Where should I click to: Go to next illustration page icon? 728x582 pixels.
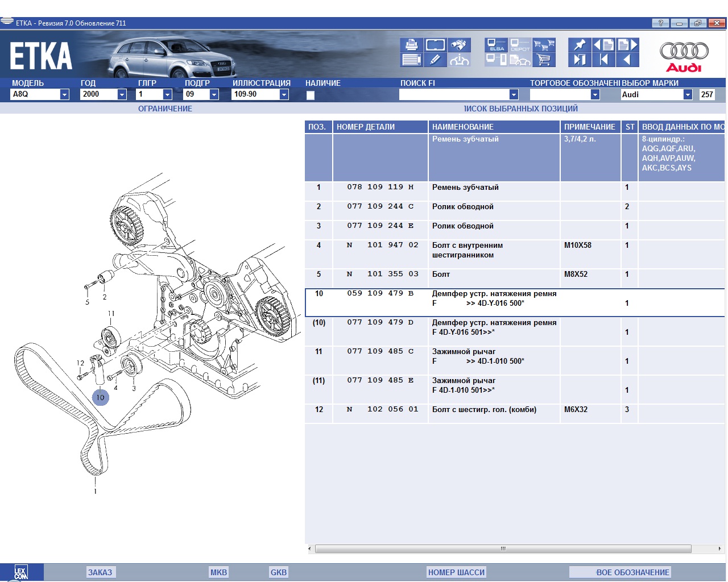point(627,45)
